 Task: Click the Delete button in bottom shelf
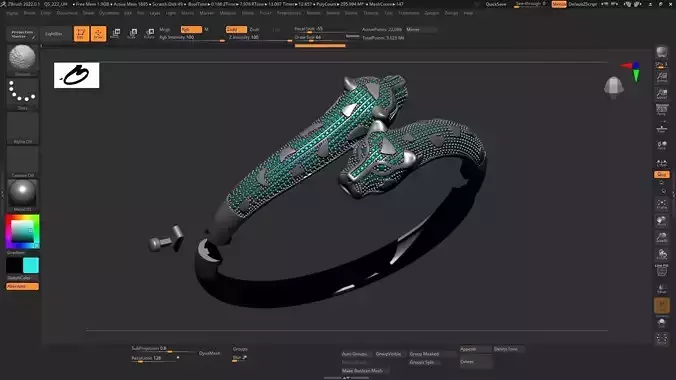click(475, 362)
